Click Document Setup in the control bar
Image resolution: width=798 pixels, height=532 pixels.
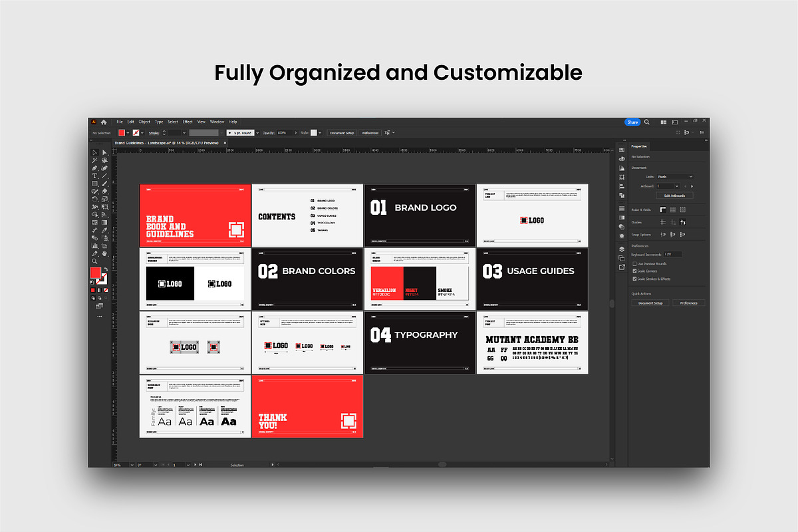[342, 133]
